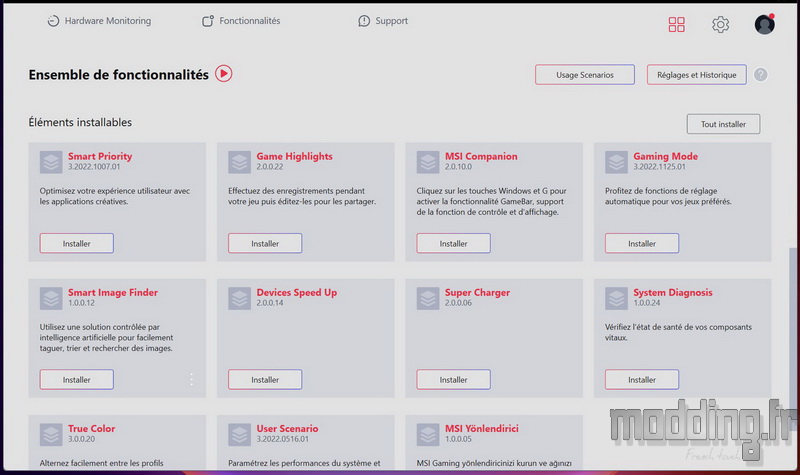Click the Devices Speed Up title
Image resolution: width=800 pixels, height=475 pixels.
tap(296, 292)
